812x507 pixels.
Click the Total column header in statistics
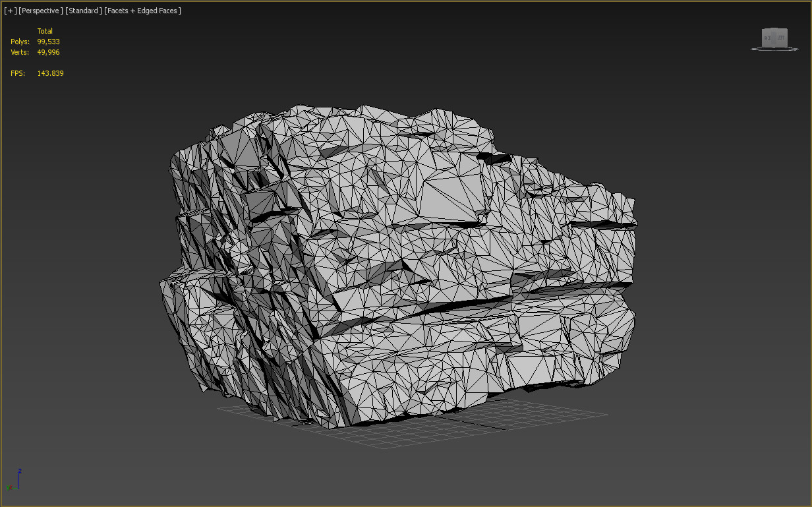coord(45,30)
